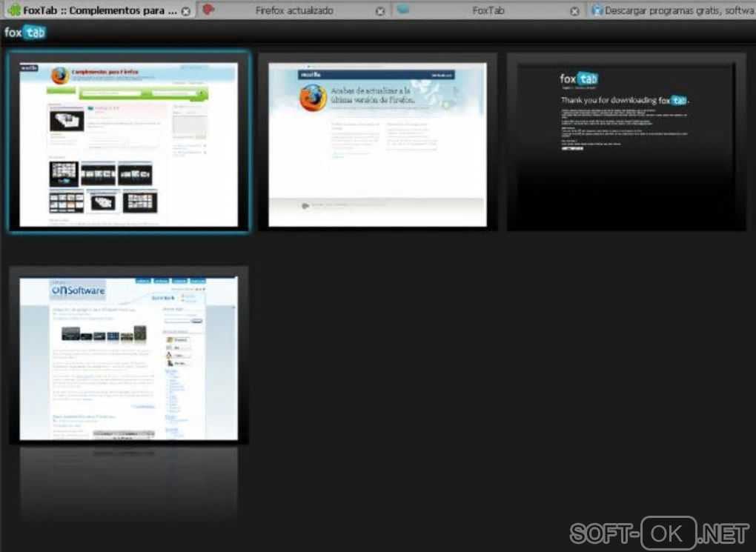
Task: Click the fox tab logo in header
Action: click(x=25, y=33)
